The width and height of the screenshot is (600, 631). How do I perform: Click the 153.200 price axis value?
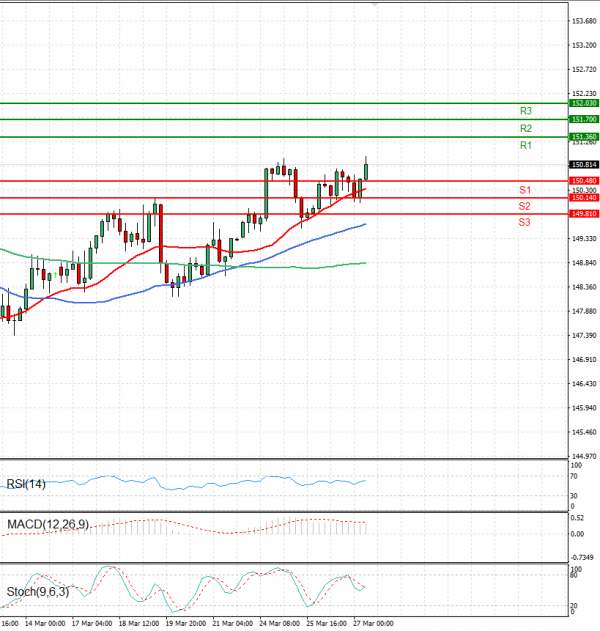click(x=584, y=45)
